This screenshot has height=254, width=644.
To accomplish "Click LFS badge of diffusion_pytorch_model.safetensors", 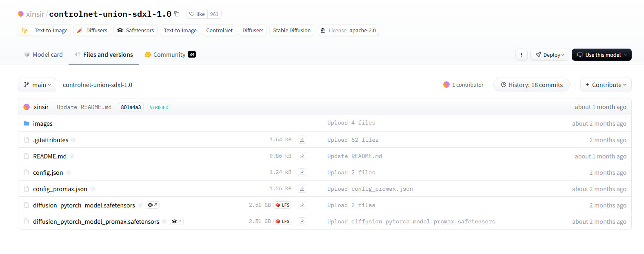I will coord(282,205).
